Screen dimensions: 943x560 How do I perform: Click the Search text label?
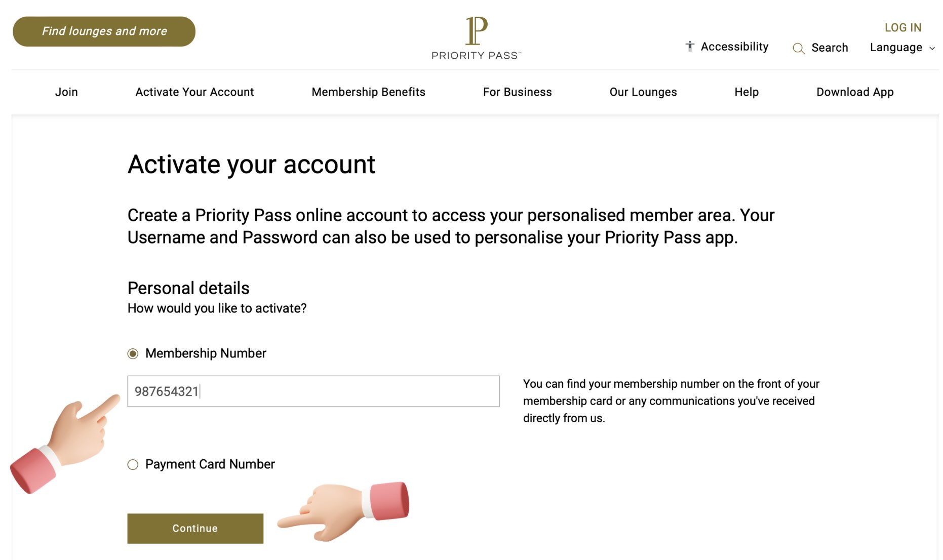tap(829, 48)
